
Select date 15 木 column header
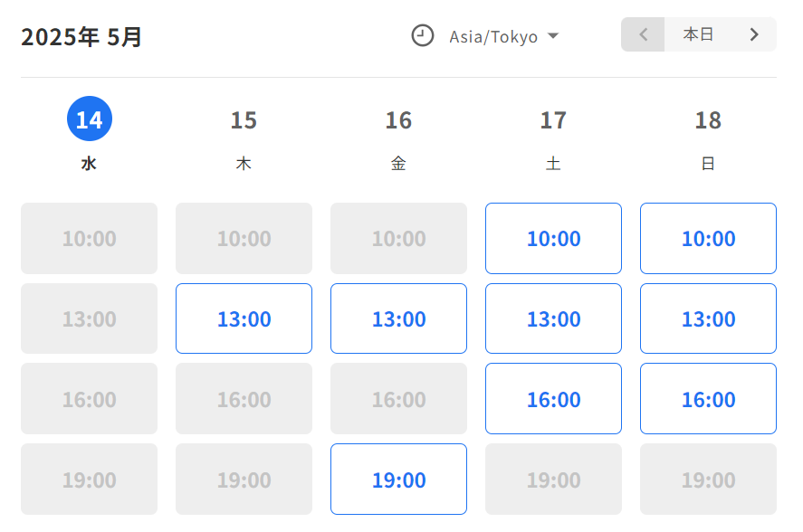244,139
